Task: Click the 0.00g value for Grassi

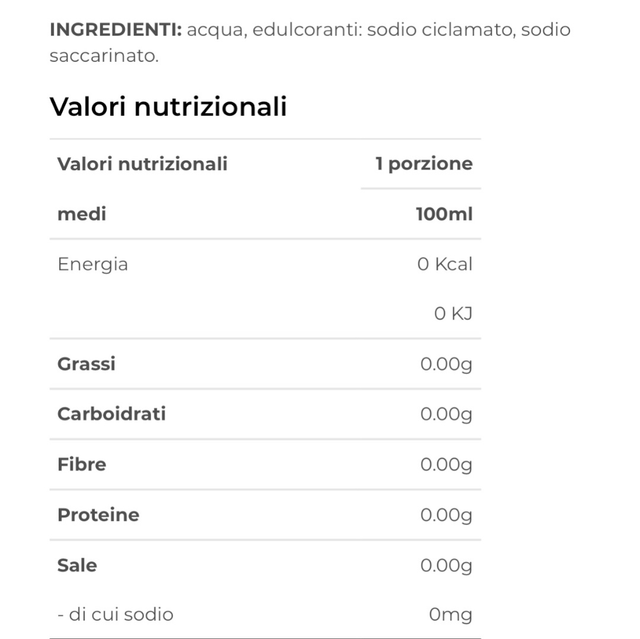Action: pyautogui.click(x=446, y=364)
